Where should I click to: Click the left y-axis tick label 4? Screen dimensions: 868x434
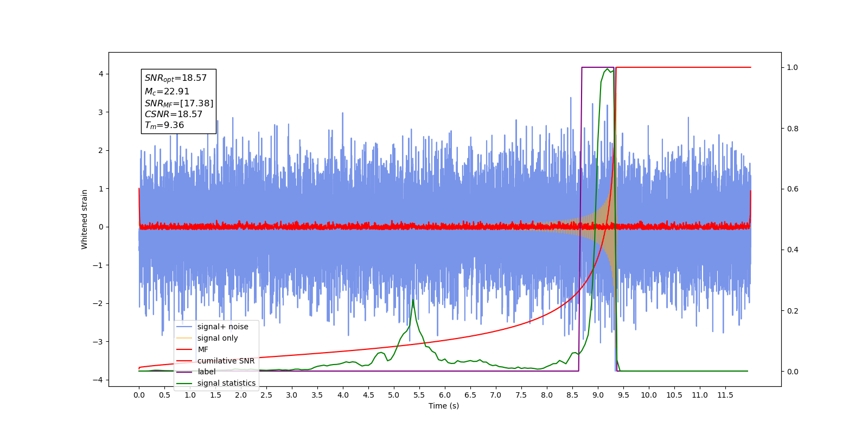[100, 74]
